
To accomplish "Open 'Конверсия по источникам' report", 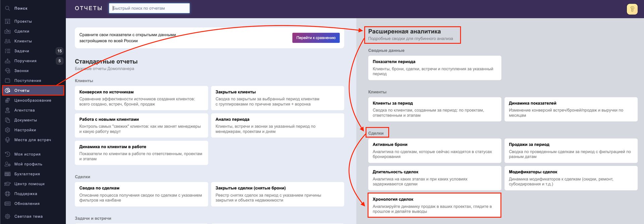I will [x=141, y=98].
